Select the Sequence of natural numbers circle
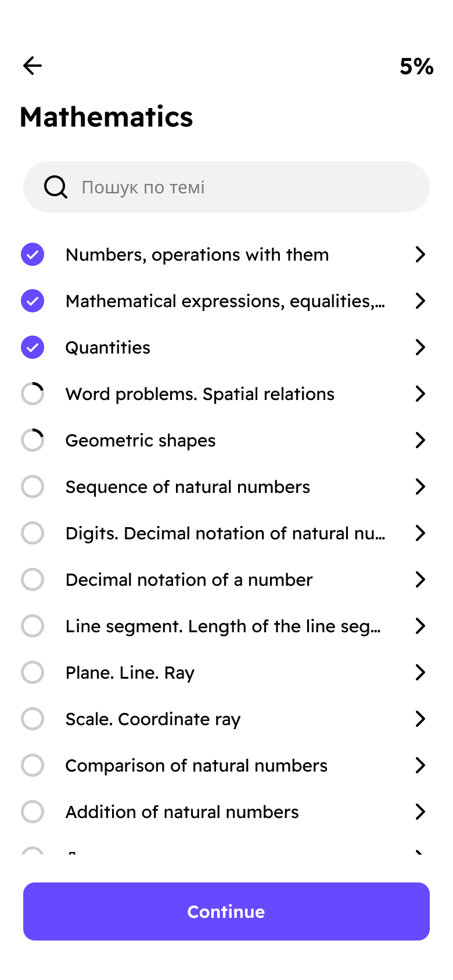Screen dimensions: 453x980 click(33, 487)
